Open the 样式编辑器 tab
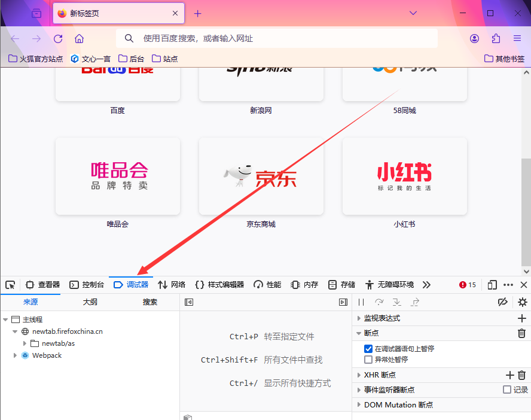This screenshot has width=531, height=420. (220, 285)
